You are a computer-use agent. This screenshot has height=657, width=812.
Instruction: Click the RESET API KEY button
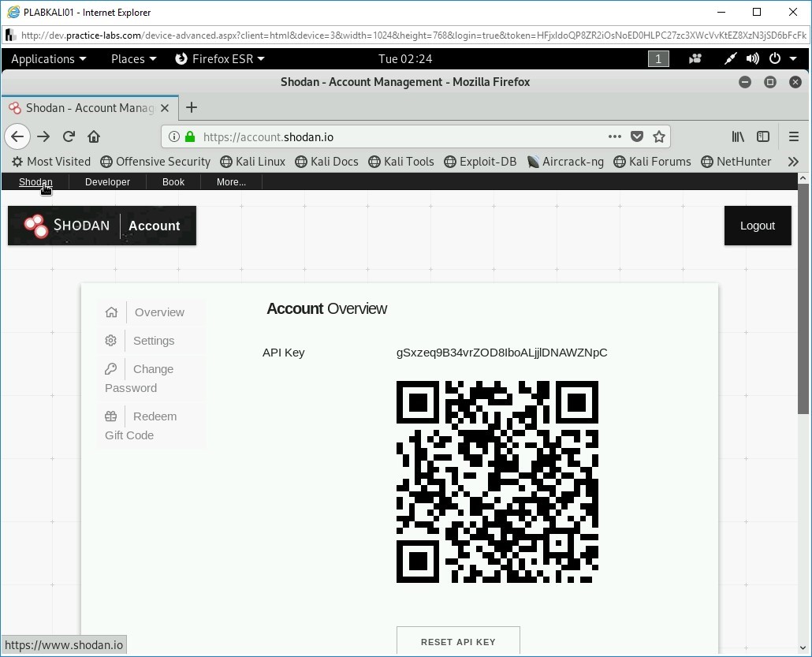(x=458, y=640)
